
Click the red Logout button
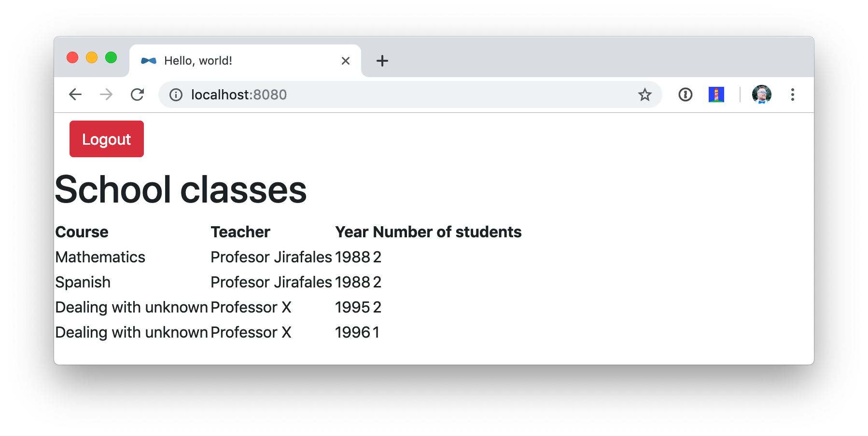click(x=107, y=139)
